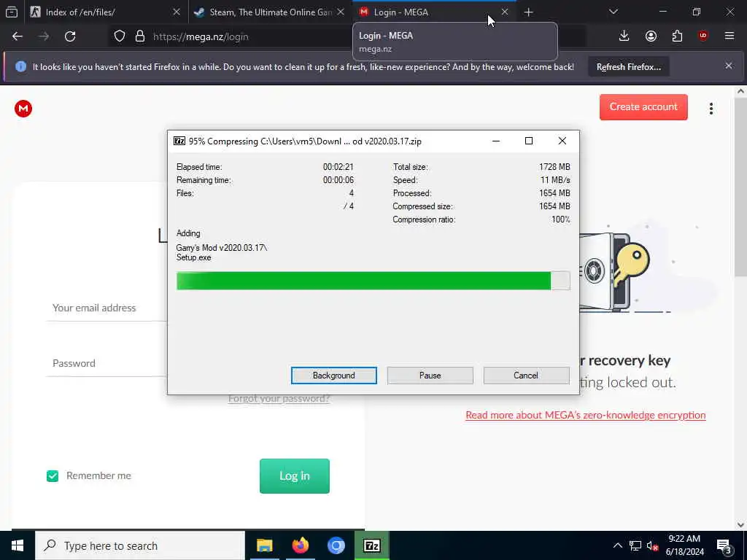Viewport: 747px width, 560px height.
Task: Open the MEGA three-dot menu
Action: click(711, 109)
